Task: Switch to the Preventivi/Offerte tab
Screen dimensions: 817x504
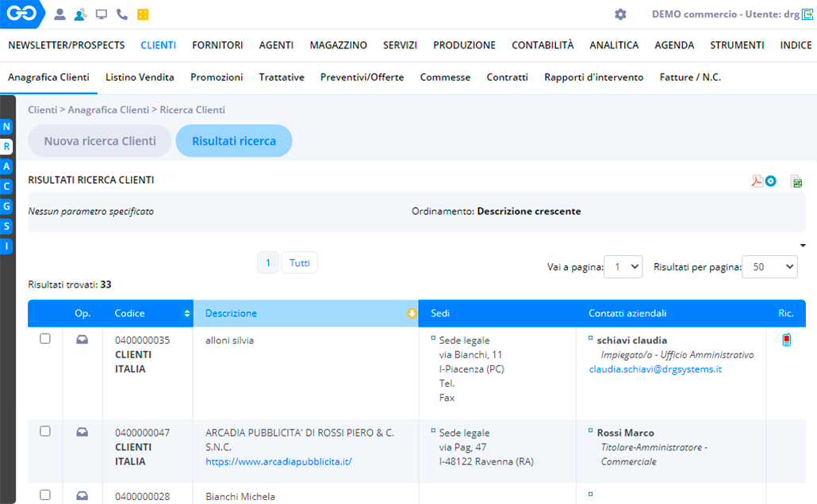Action: pos(362,77)
